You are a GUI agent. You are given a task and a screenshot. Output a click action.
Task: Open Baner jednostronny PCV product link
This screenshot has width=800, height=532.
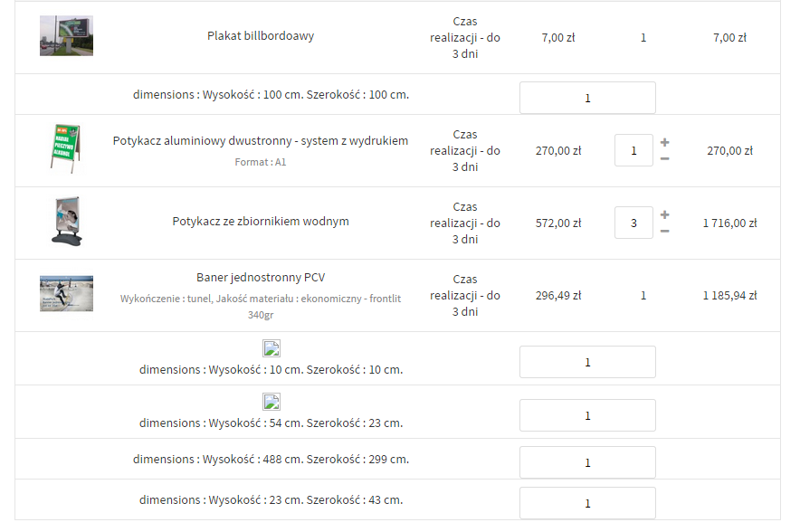click(261, 278)
